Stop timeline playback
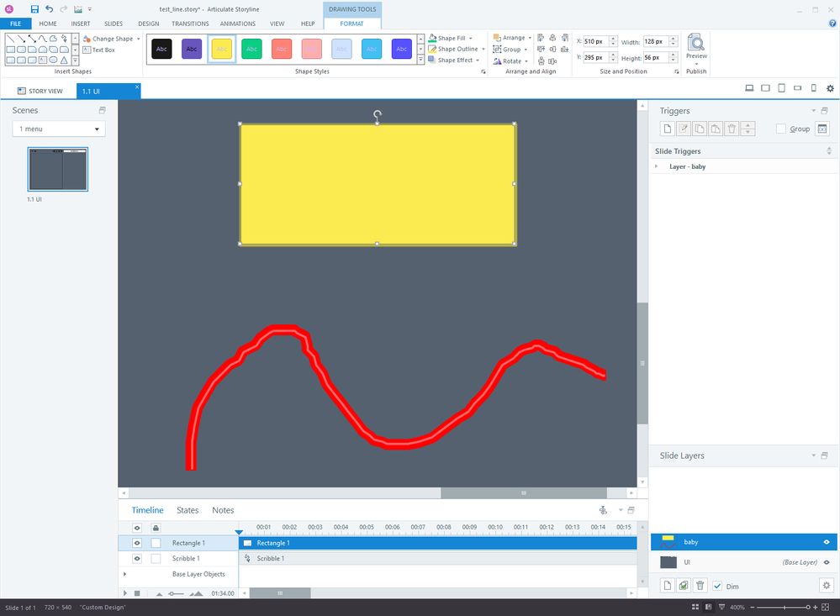Viewport: 840px width, 616px height. [x=137, y=593]
